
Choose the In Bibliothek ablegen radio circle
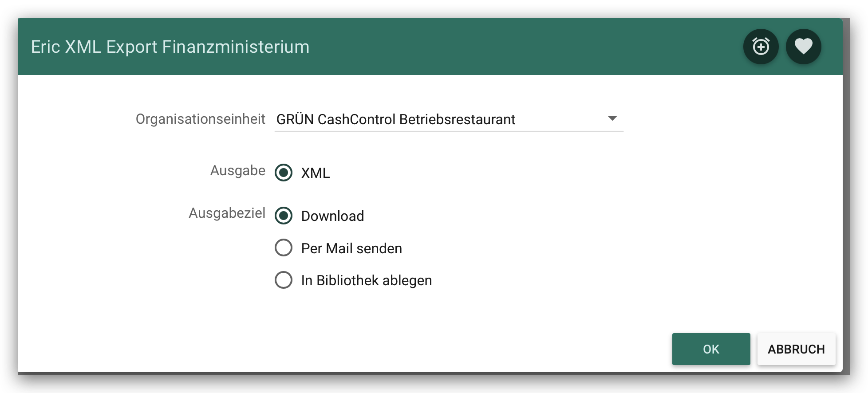coord(284,280)
